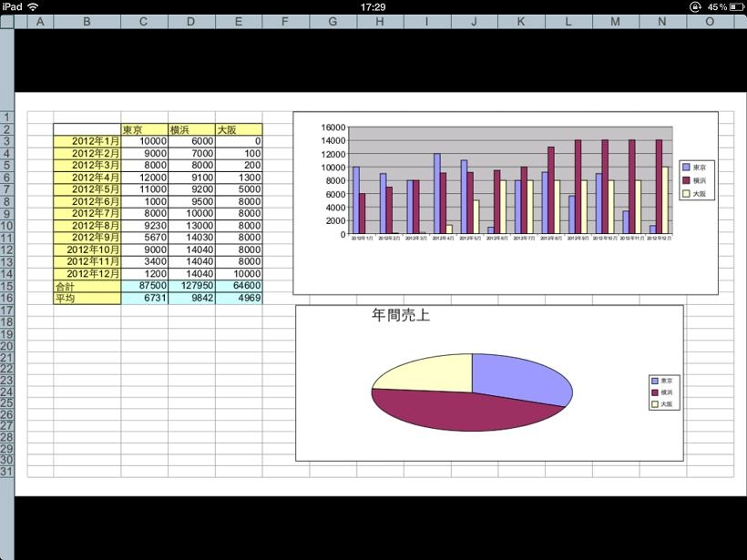Select the 平均 label cell
Image resolution: width=747 pixels, height=560 pixels.
click(x=87, y=298)
